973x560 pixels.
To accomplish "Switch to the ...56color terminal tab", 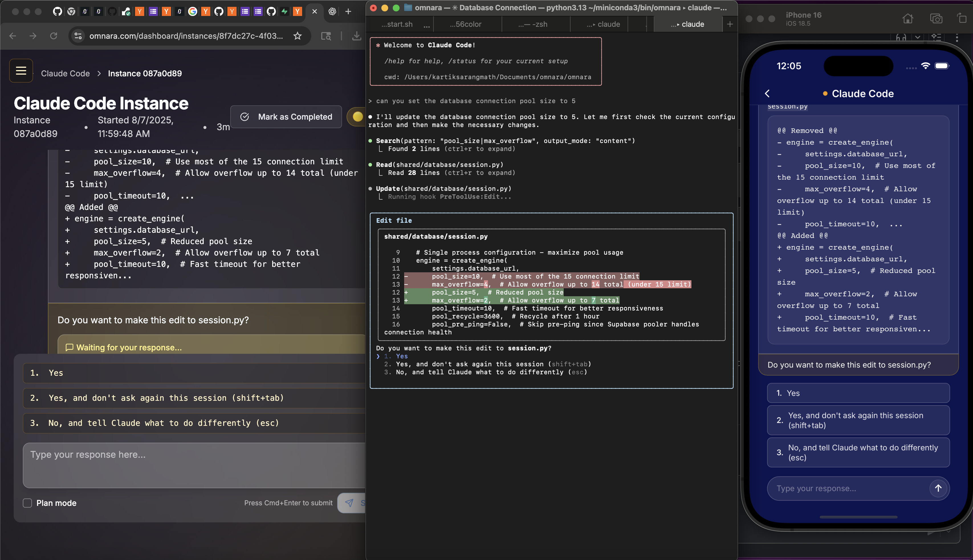I will point(465,24).
